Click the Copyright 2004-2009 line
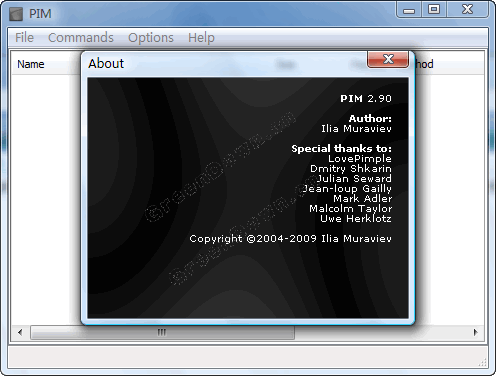The image size is (496, 376). pos(290,239)
